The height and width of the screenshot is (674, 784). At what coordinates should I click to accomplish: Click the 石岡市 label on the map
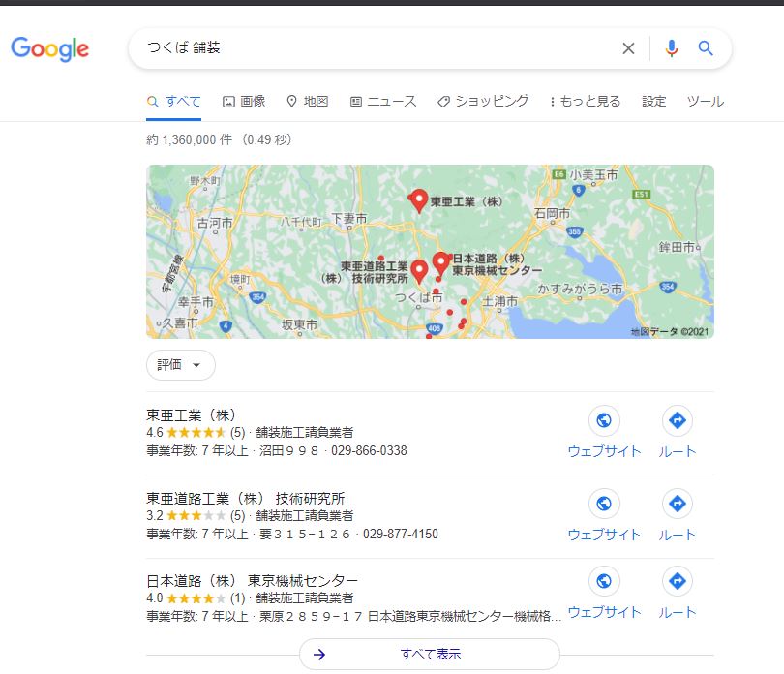click(552, 213)
